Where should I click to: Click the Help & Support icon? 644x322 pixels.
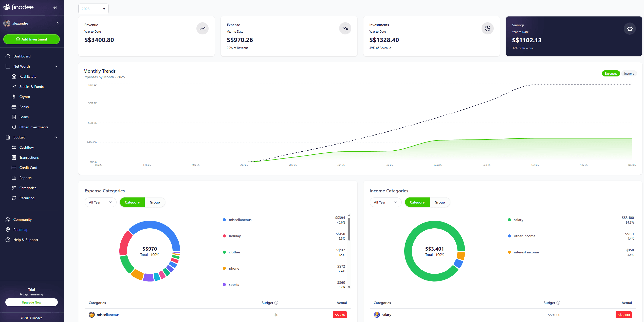pos(8,239)
